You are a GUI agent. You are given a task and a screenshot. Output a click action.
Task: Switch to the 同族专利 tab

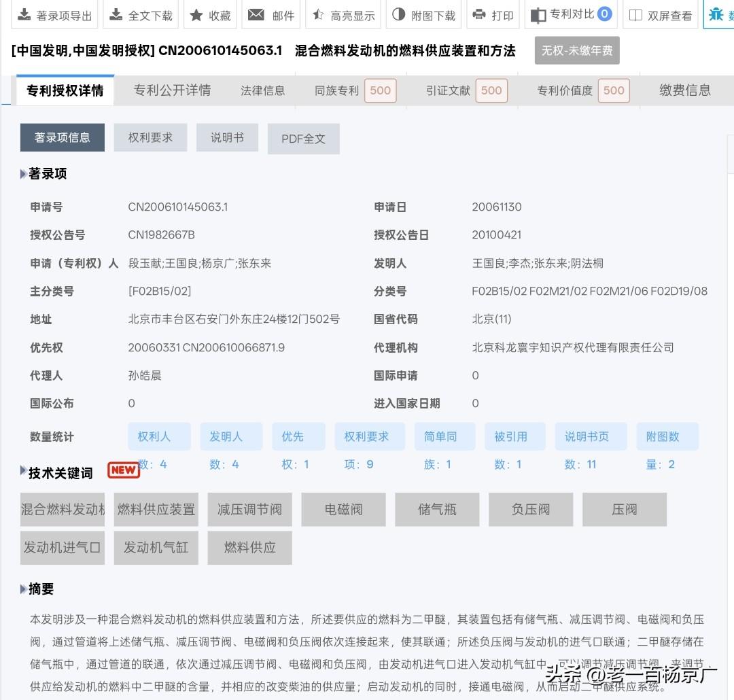tap(336, 89)
